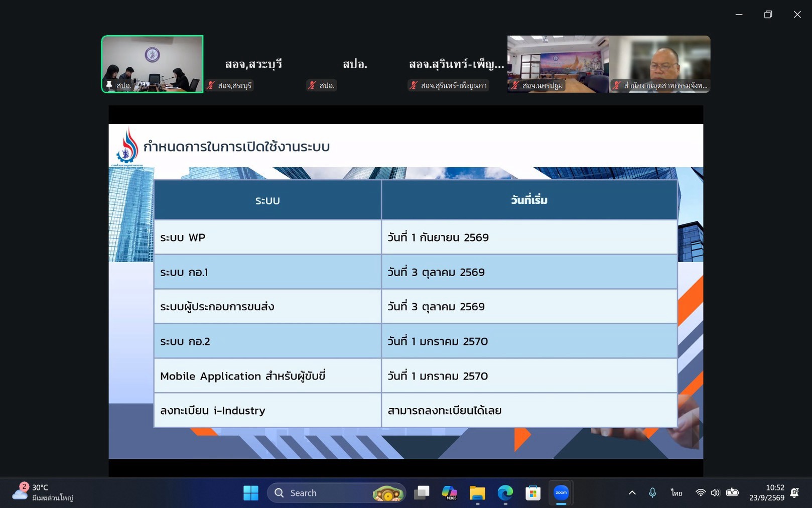Open File Explorer from taskbar
This screenshot has height=508, width=812.
point(477,493)
